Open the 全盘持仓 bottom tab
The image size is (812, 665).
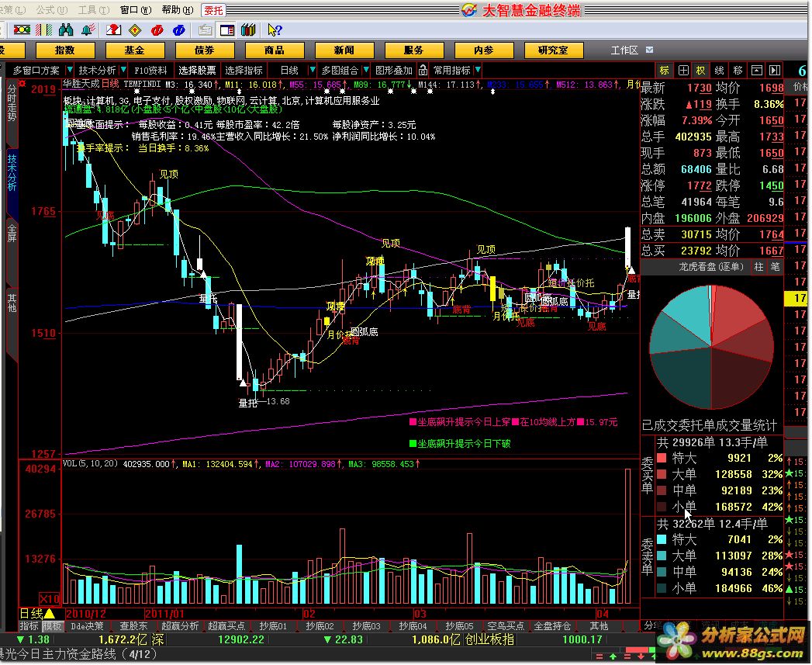click(552, 626)
